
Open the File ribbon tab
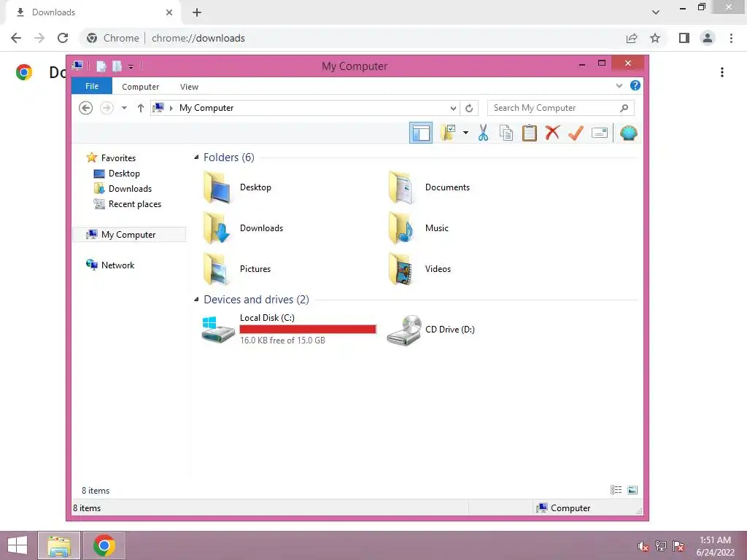point(91,86)
